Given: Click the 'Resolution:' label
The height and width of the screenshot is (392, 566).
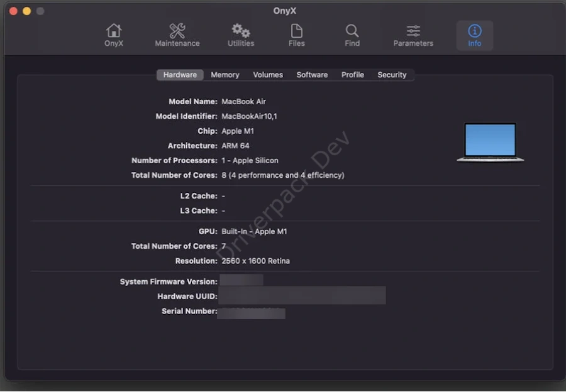Looking at the screenshot, I should point(196,261).
